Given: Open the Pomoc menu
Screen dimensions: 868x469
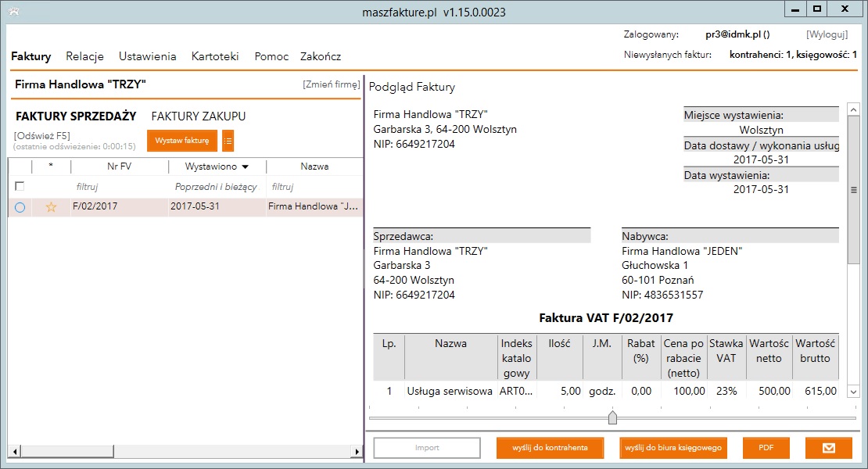Looking at the screenshot, I should point(271,56).
